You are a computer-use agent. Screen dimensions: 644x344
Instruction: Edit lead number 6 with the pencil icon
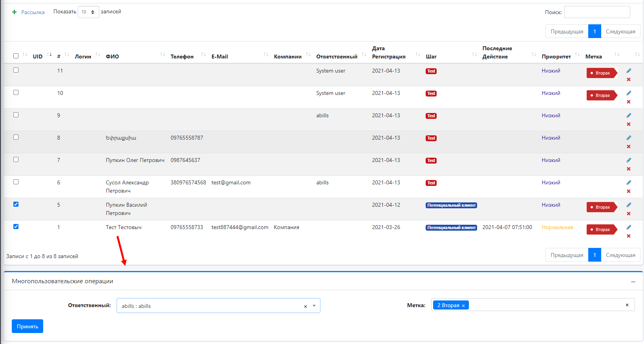[629, 182]
